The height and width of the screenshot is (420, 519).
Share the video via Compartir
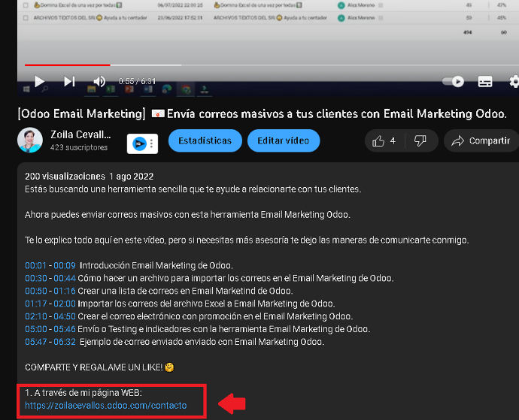[x=481, y=141]
